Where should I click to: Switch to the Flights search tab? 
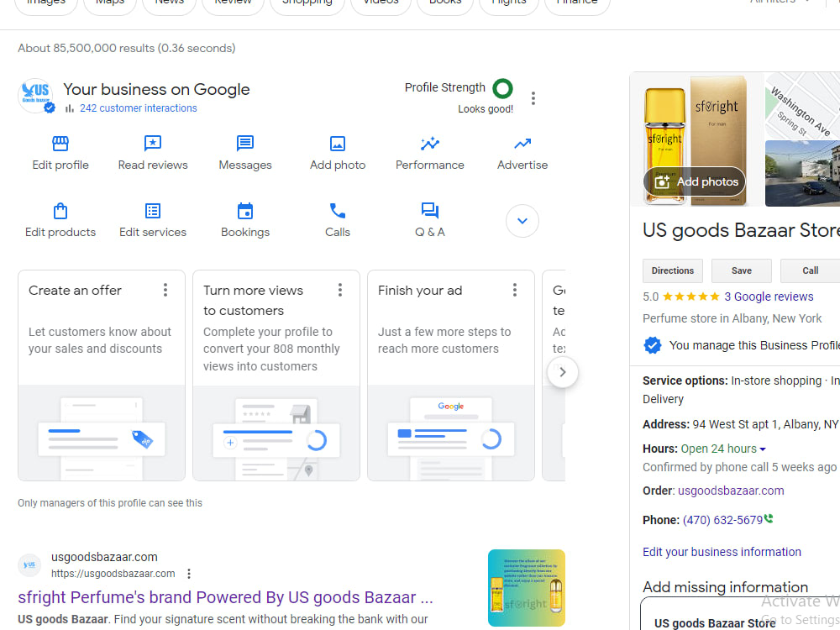coord(508,3)
